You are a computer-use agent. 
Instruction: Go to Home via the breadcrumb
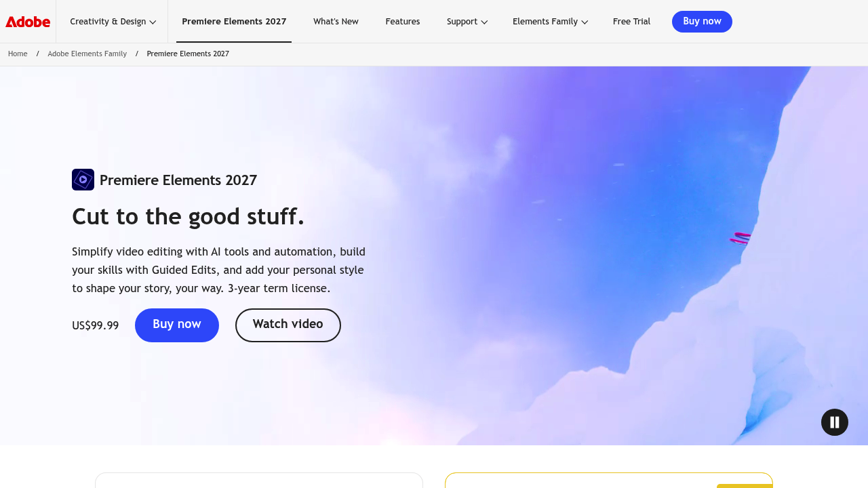tap(18, 54)
